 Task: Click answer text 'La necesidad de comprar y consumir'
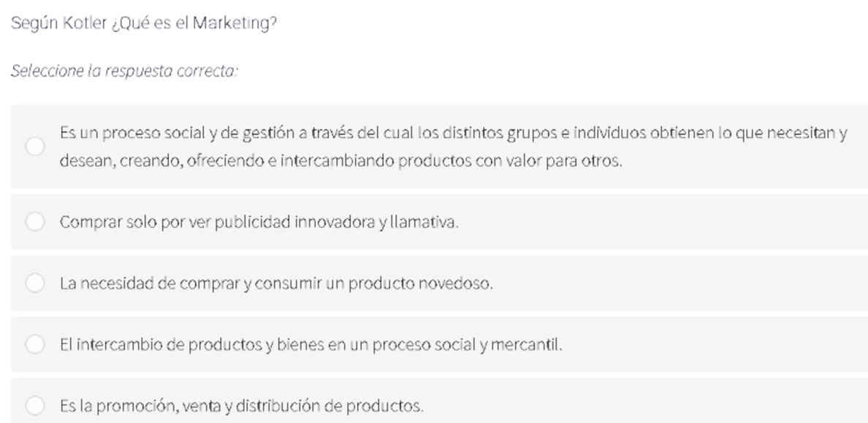click(x=276, y=283)
